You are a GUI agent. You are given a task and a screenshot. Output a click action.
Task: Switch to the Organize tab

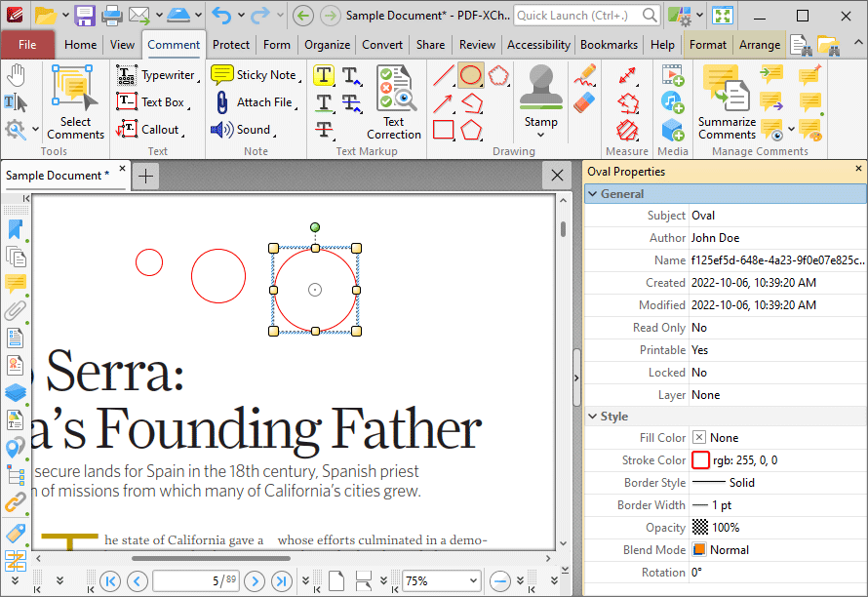[327, 45]
